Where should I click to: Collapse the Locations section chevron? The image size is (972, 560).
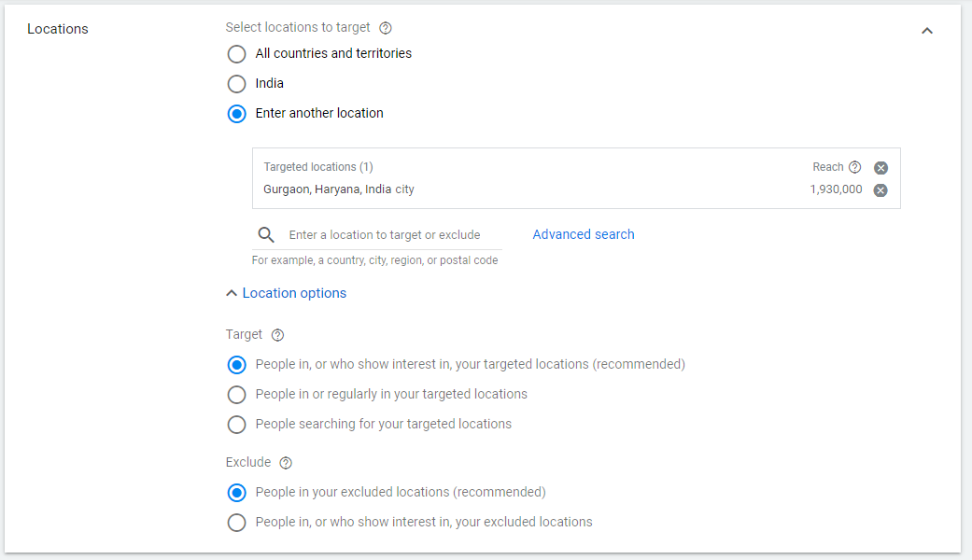click(927, 30)
